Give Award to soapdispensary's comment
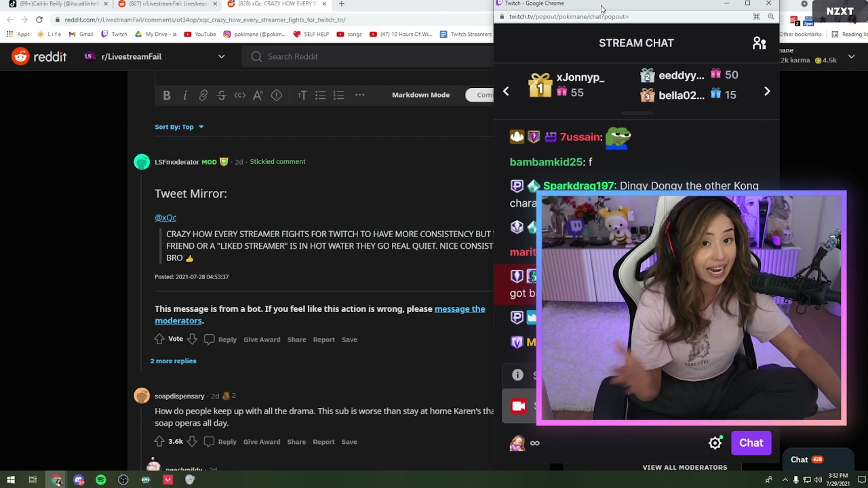The height and width of the screenshot is (488, 868). [x=262, y=442]
